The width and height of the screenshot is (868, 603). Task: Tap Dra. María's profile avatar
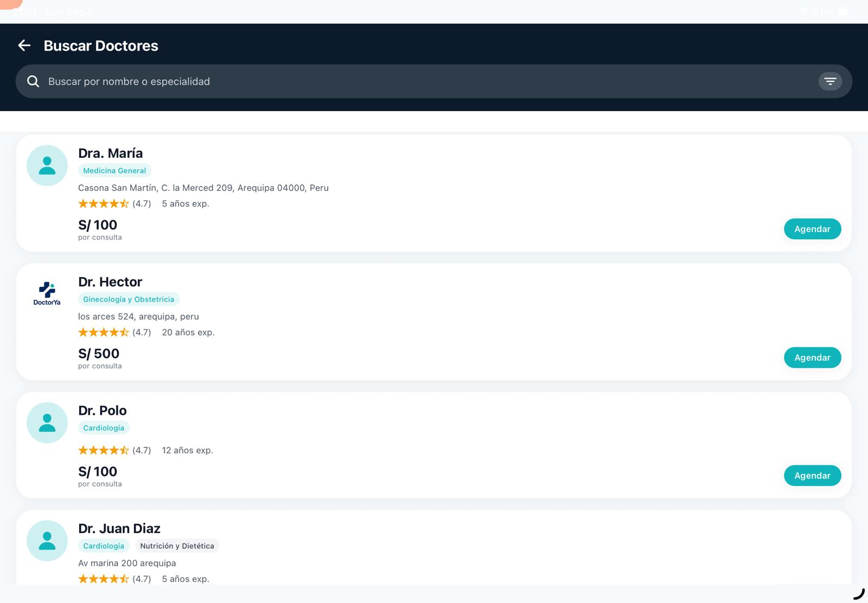tap(47, 165)
